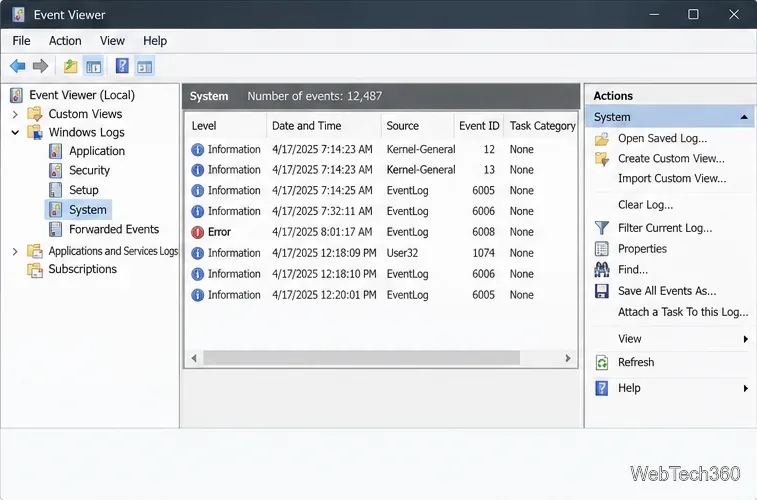Screen dimensions: 757x500
Task: Sort by the Task Category column header
Action: (x=541, y=126)
